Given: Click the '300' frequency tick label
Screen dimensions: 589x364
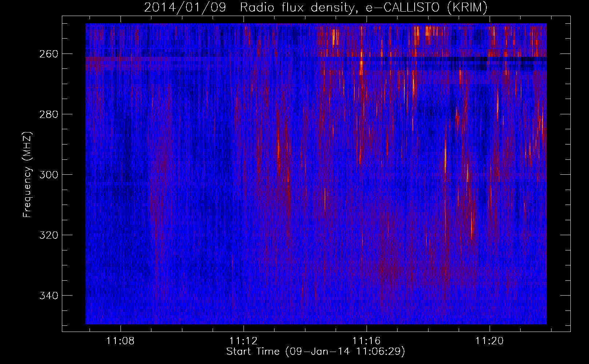Looking at the screenshot, I should pyautogui.click(x=48, y=175).
